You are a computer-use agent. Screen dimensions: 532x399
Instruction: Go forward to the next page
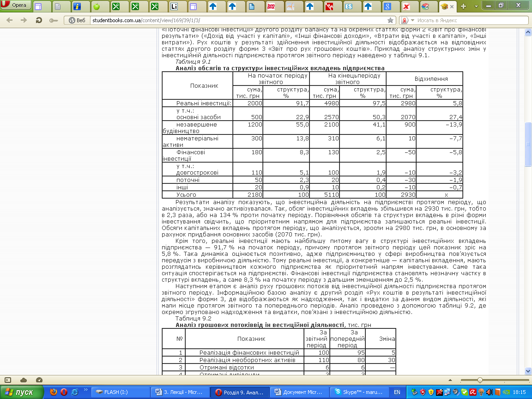[24, 20]
